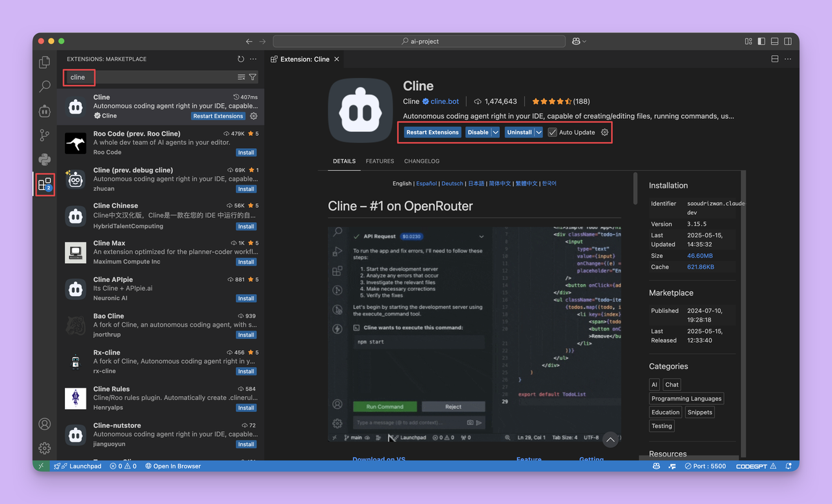Open the Copilot dropdown chevron in title bar

584,42
